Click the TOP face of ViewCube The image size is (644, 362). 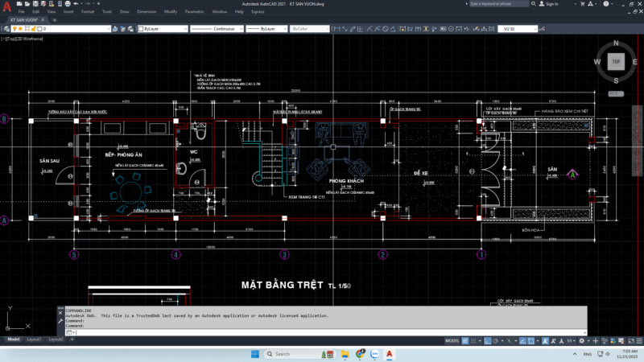pos(616,61)
